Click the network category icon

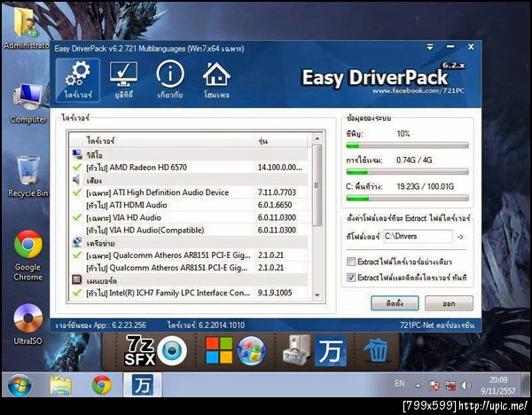(77, 243)
